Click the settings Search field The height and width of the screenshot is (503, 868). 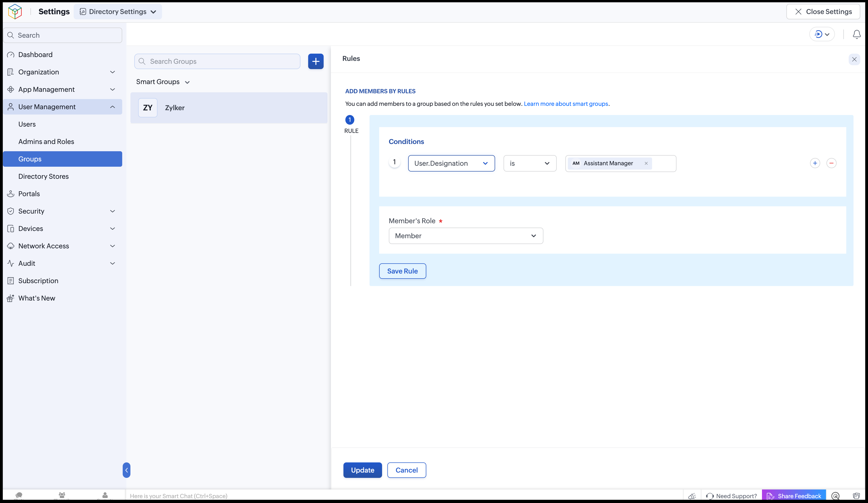tap(63, 35)
